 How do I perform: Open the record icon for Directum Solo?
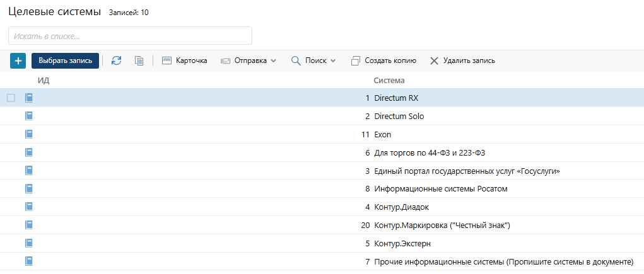coord(28,116)
